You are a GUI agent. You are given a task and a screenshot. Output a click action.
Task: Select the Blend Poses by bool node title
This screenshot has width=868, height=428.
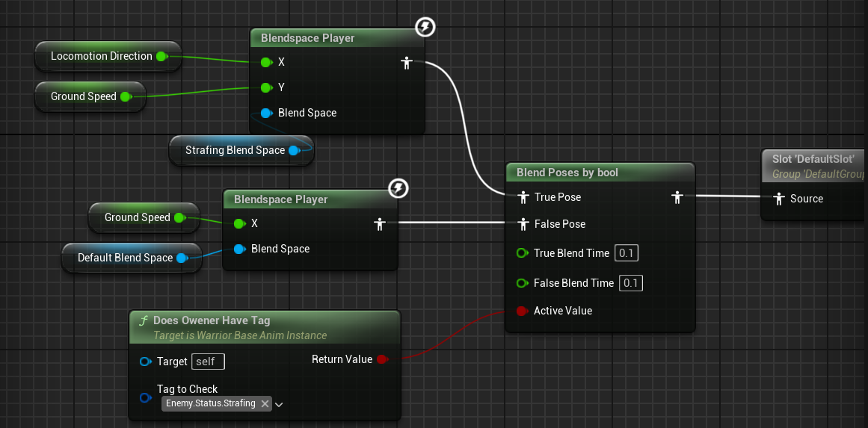click(567, 173)
